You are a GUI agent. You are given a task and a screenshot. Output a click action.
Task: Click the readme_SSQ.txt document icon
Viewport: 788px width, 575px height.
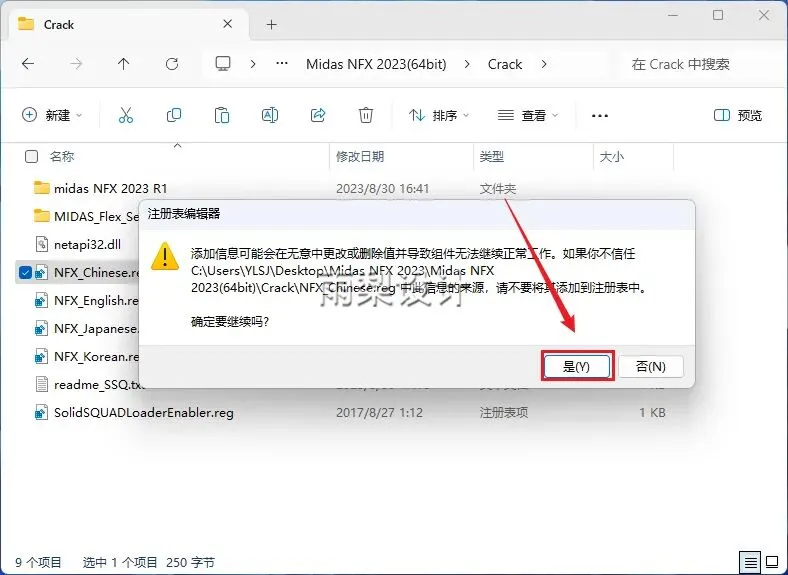(x=41, y=385)
